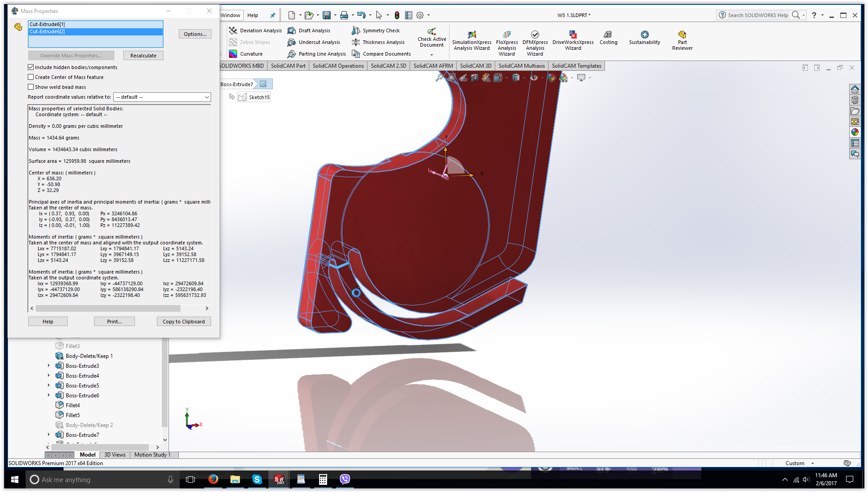Click the Search SOLIDWORKS Help field
Image resolution: width=868 pixels, height=492 pixels.
point(758,15)
